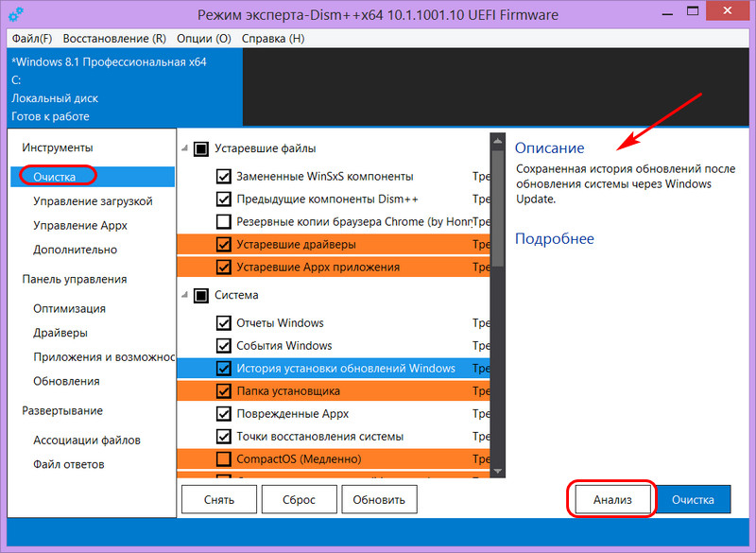Uncheck 'Точки восстановления системы' checkbox

[x=223, y=437]
